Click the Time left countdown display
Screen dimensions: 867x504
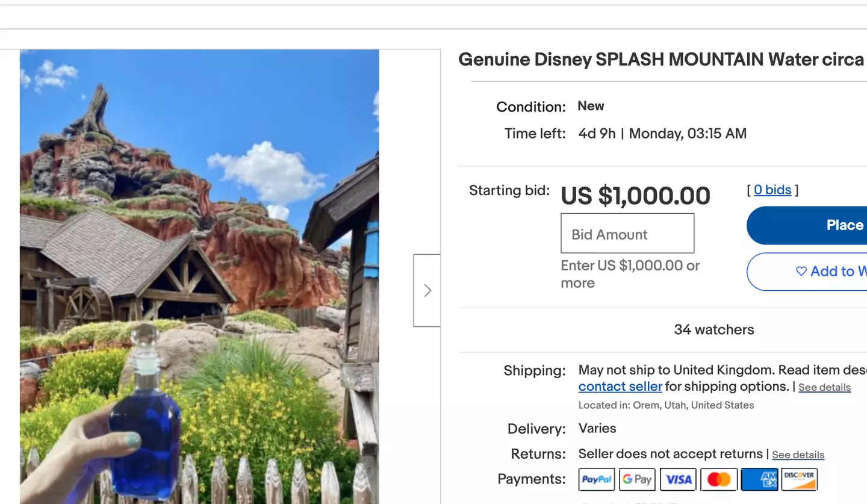click(x=662, y=134)
